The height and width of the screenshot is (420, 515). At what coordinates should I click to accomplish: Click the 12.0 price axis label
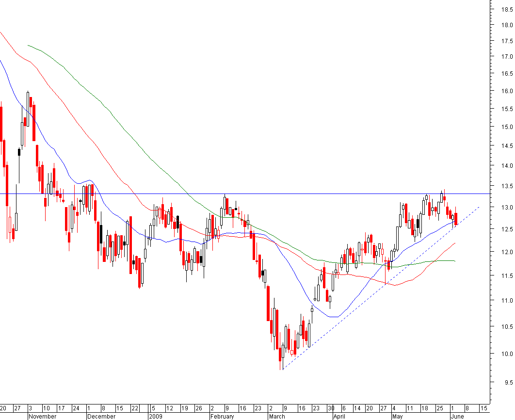[x=507, y=252]
